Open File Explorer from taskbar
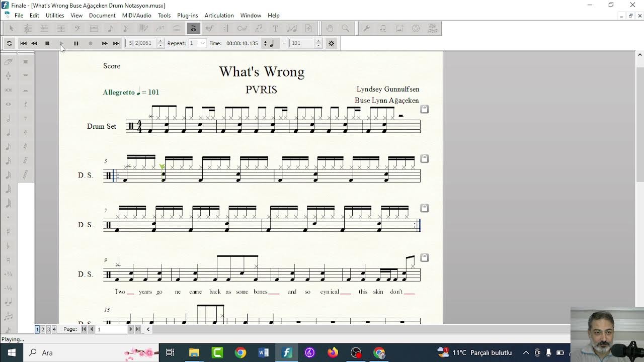The width and height of the screenshot is (644, 362). (194, 353)
